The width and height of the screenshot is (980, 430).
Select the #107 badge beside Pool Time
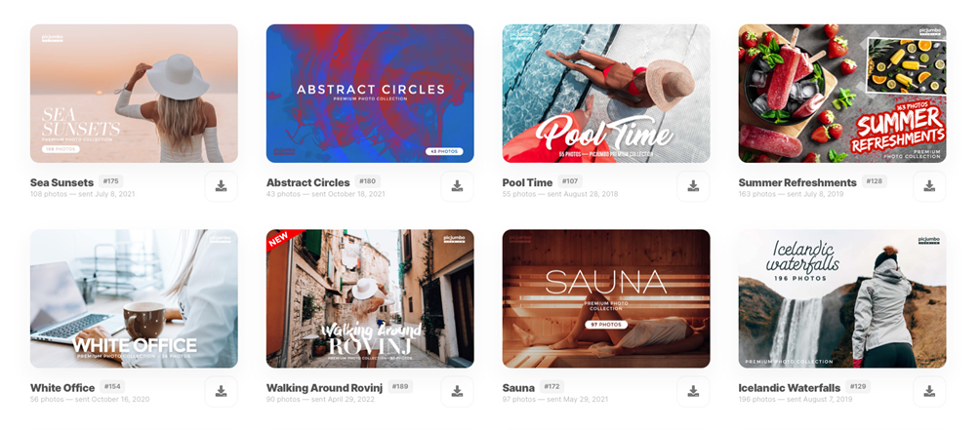pos(570,181)
